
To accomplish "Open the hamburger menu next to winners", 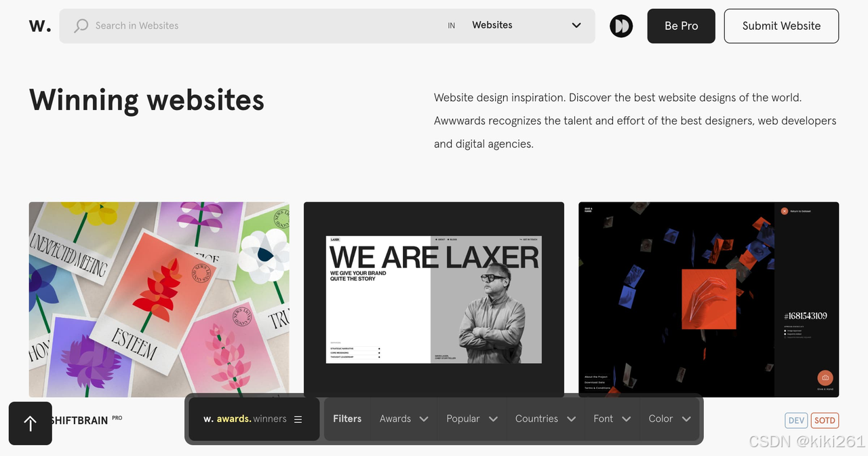I will (298, 419).
